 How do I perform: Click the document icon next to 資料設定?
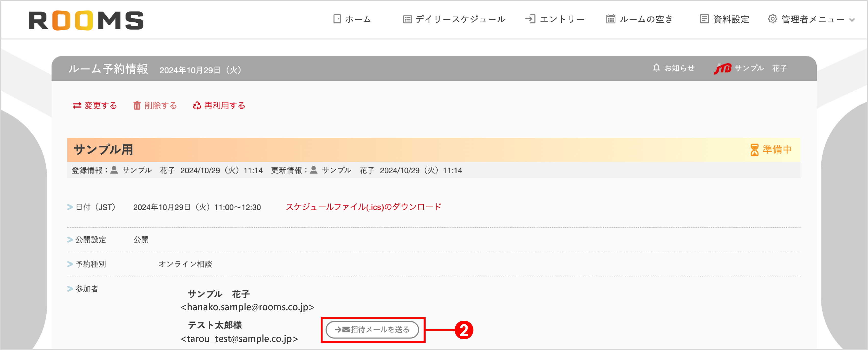[x=704, y=19]
